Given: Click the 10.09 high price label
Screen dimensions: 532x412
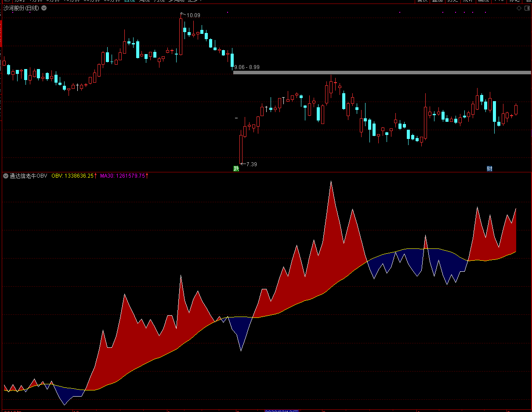Looking at the screenshot, I should click(x=193, y=15).
